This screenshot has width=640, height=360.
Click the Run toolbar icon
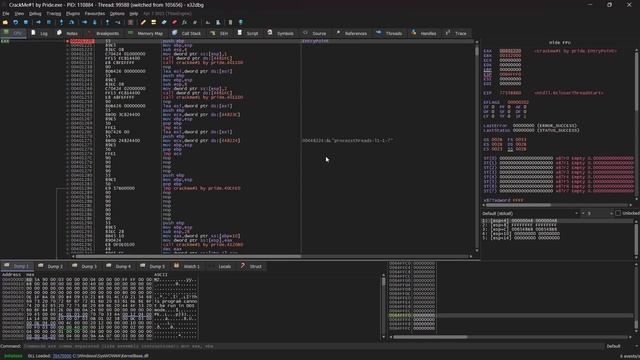(38, 22)
